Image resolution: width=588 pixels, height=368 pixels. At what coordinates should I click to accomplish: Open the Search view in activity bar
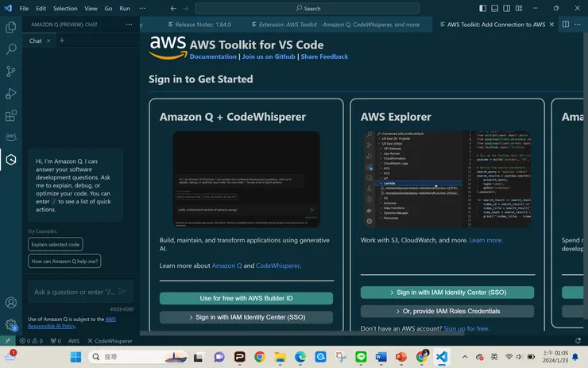[11, 48]
